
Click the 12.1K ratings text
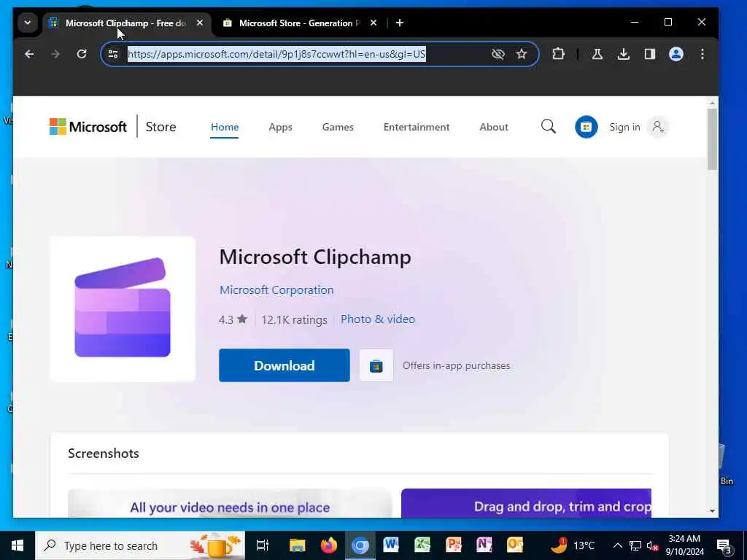click(295, 319)
